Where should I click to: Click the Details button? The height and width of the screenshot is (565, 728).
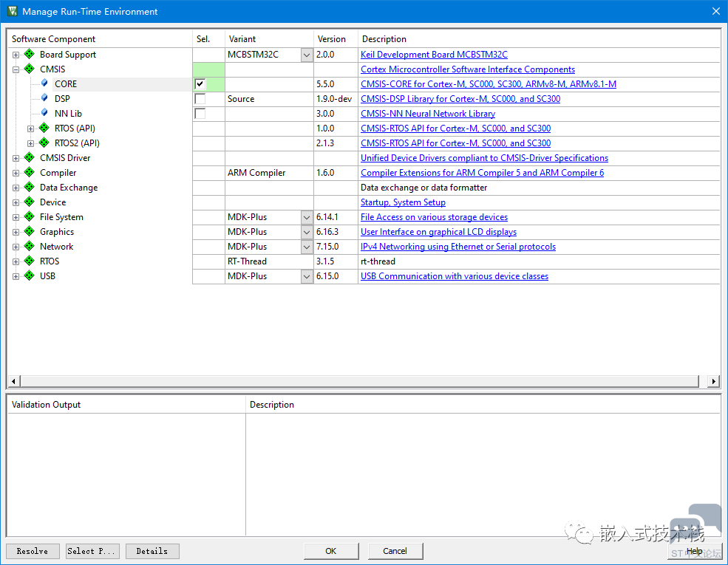coord(152,551)
